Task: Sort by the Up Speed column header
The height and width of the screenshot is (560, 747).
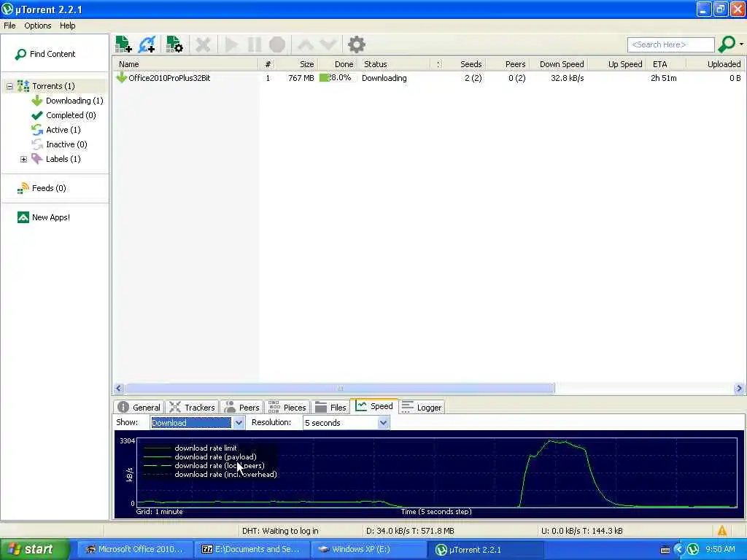Action: pyautogui.click(x=617, y=64)
